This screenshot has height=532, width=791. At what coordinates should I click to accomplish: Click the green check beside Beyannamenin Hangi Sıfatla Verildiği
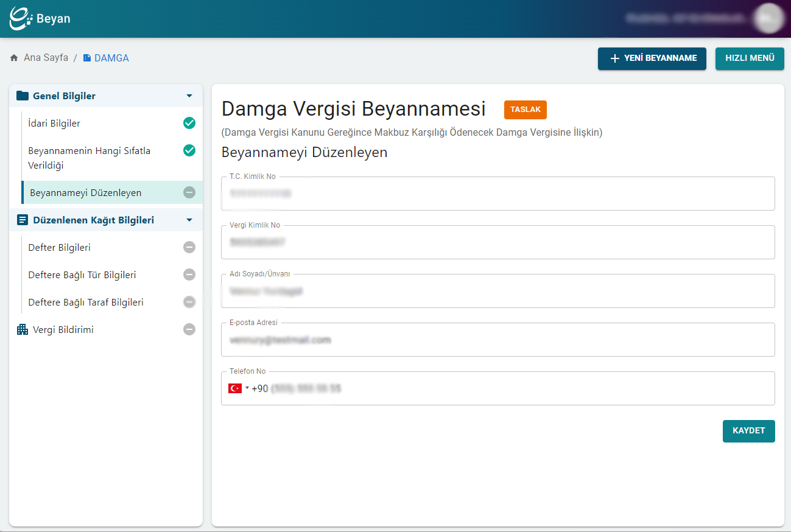(189, 150)
